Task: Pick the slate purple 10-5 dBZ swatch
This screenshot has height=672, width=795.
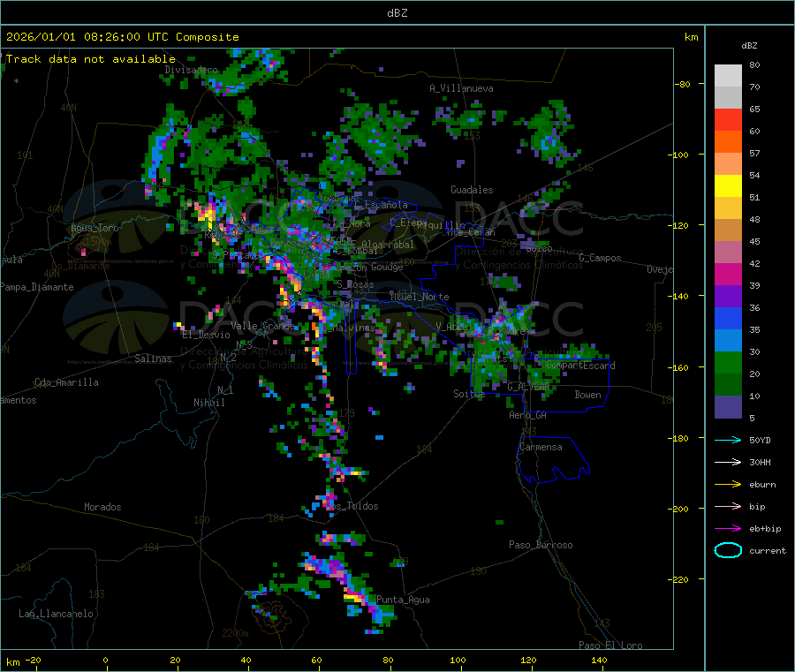Action: [728, 407]
